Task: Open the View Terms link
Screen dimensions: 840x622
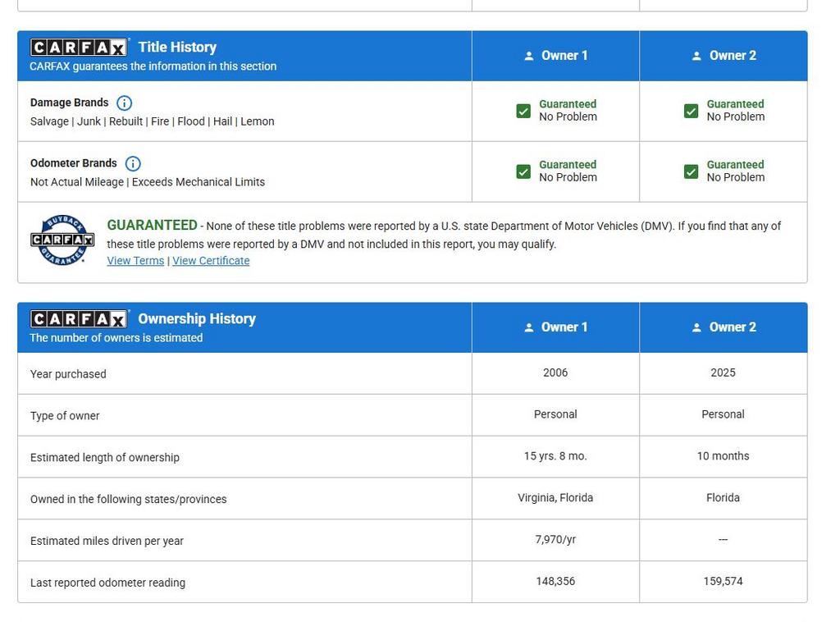Action: tap(135, 261)
